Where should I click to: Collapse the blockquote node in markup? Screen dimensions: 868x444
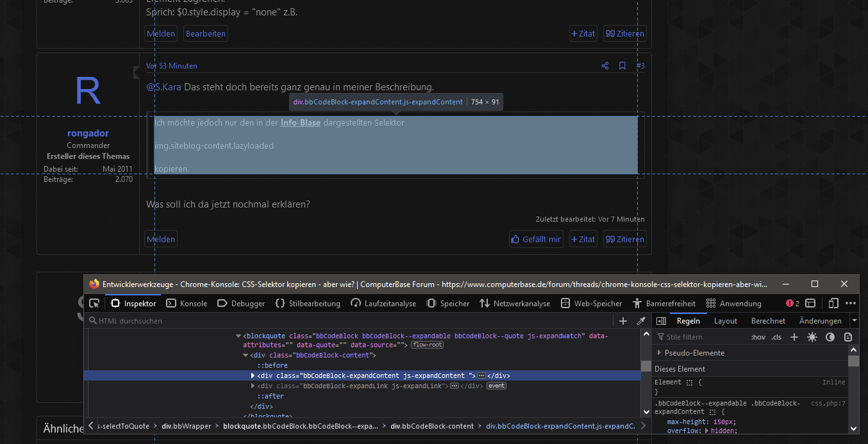point(238,336)
